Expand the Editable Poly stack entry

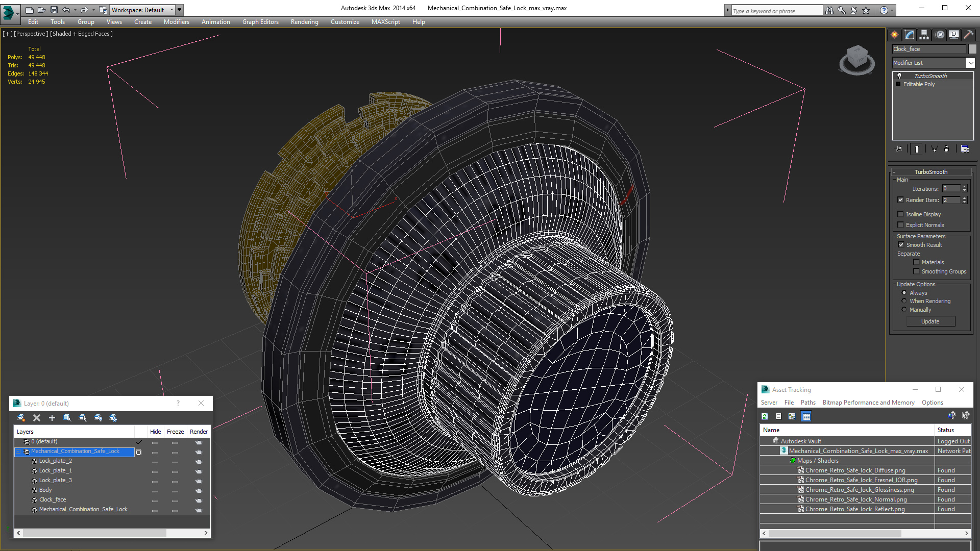[x=898, y=84]
